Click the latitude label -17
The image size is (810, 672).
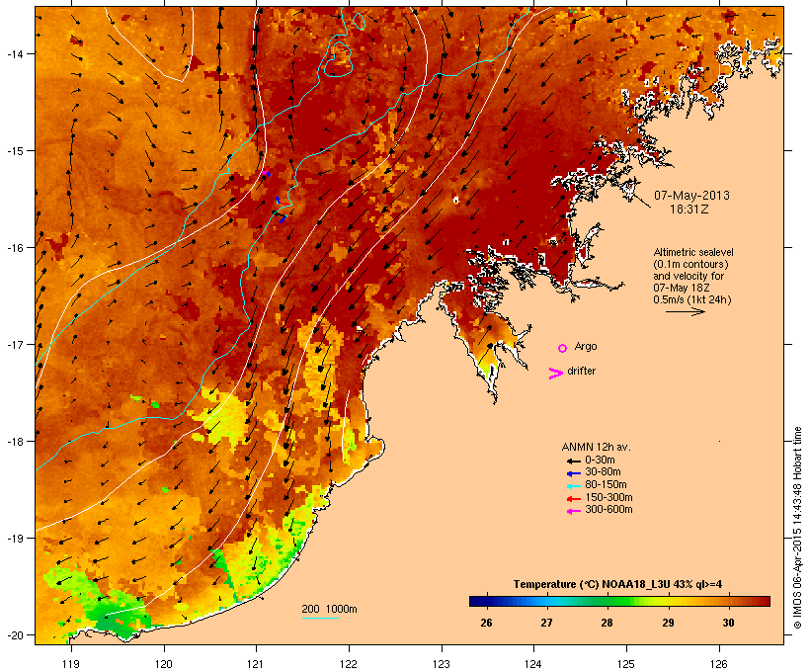14,344
